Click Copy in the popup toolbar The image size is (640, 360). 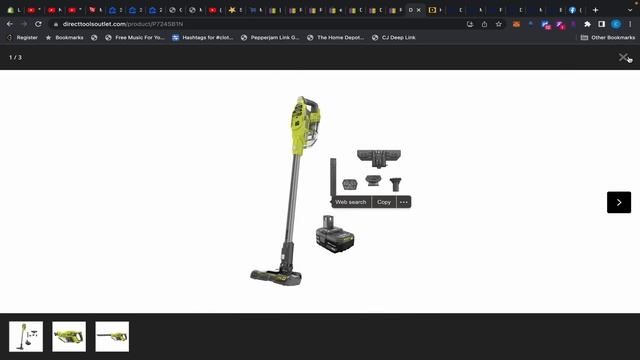[x=384, y=202]
